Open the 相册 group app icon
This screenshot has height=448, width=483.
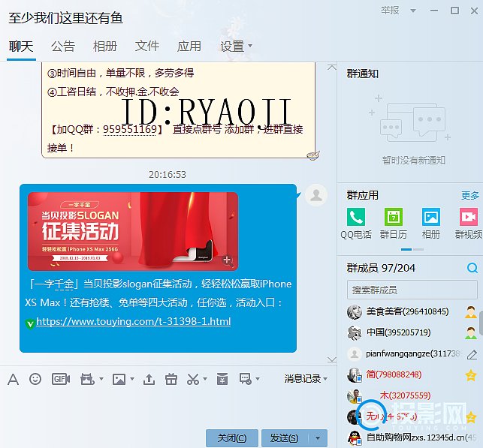431,224
